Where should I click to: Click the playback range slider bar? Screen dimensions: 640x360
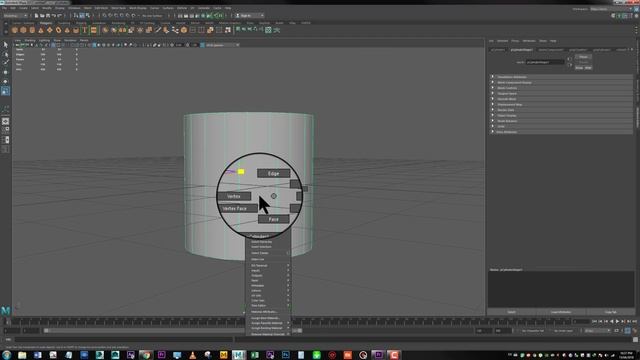(173, 331)
